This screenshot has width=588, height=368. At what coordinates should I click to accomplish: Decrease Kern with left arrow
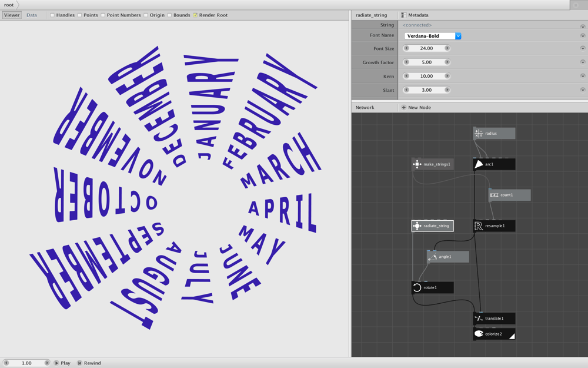(x=406, y=76)
